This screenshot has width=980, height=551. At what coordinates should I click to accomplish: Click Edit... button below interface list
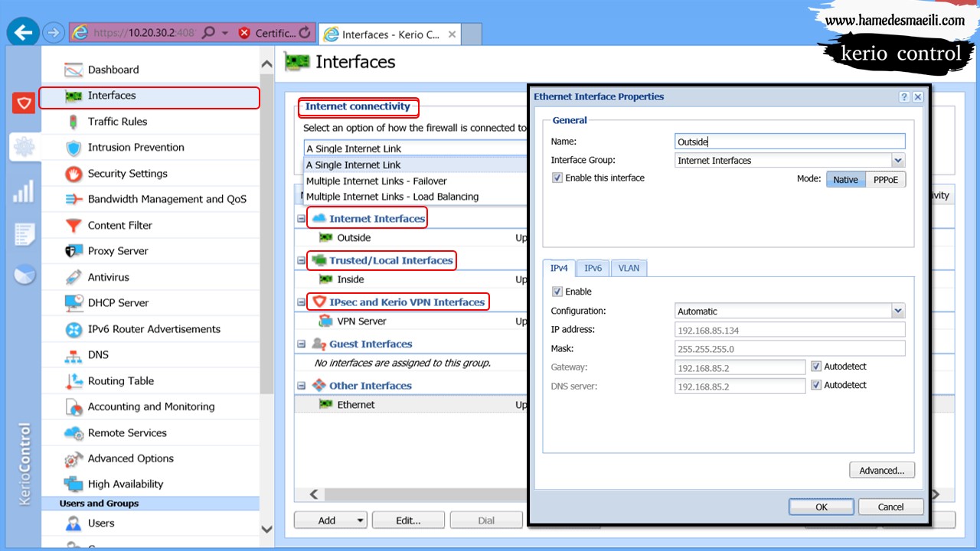408,521
